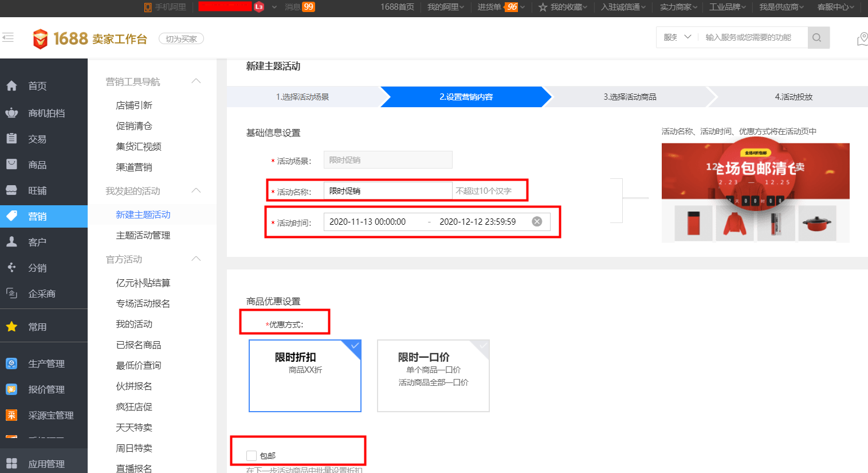Open 生产管理 icon in sidebar
This screenshot has height=473, width=868.
pyautogui.click(x=12, y=363)
